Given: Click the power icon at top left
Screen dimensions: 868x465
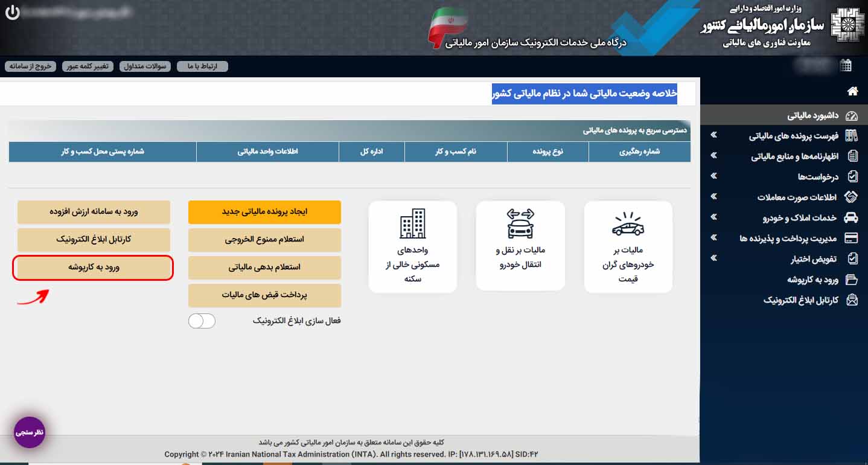Looking at the screenshot, I should (12, 12).
